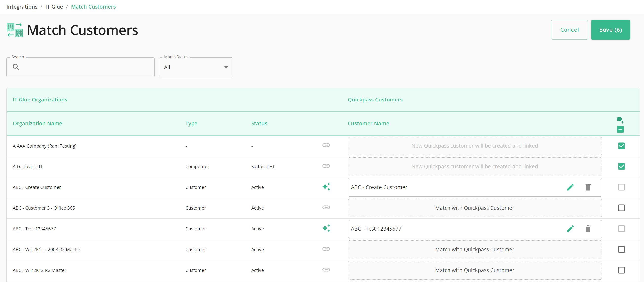The image size is (644, 282).
Task: Delete match for ABC - Test 12345677
Action: (588, 229)
